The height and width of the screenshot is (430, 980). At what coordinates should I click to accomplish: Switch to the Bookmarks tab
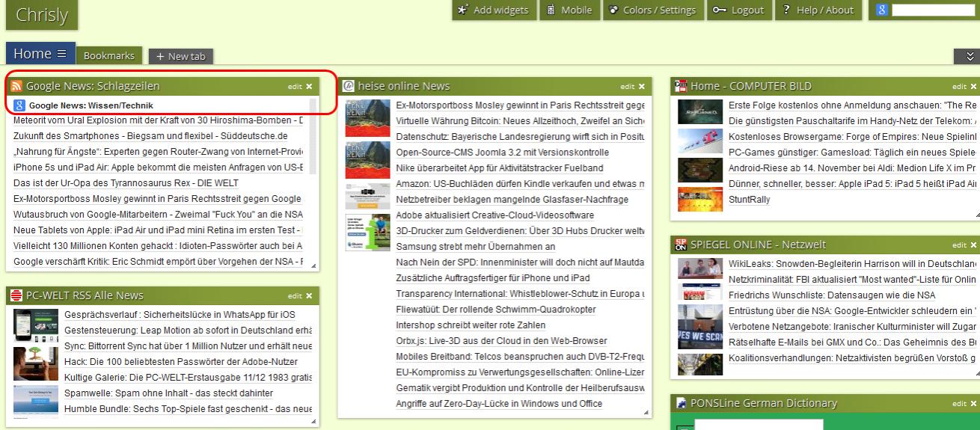click(109, 55)
